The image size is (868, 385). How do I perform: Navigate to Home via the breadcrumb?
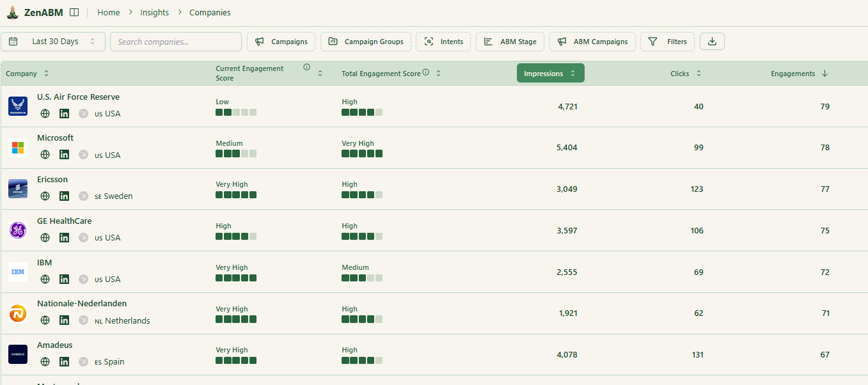tap(108, 12)
